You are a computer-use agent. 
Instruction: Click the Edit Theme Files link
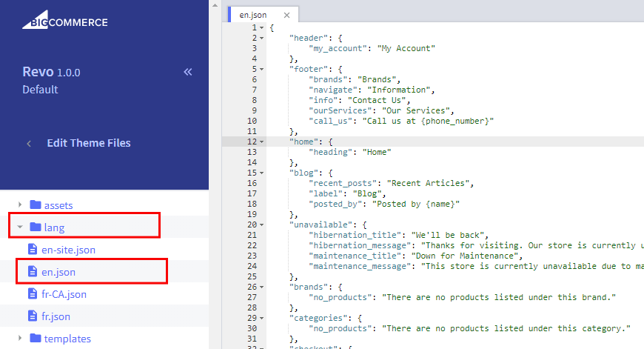pos(89,144)
